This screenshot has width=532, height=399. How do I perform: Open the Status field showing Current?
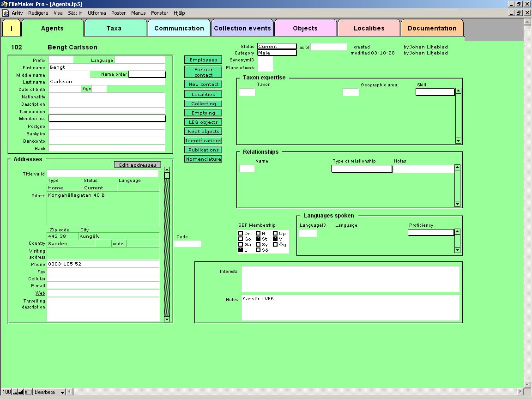(277, 47)
